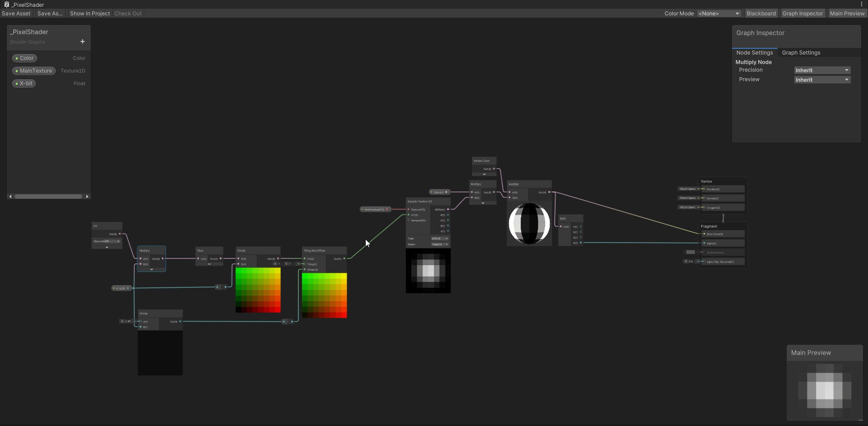Click Sample Texture 2D's Texture(T2) input port
Viewport: 868px width, 426px height.
409,210
